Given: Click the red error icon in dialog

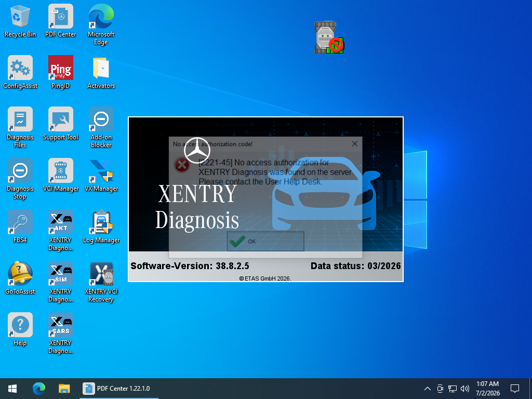Looking at the screenshot, I should 182,165.
